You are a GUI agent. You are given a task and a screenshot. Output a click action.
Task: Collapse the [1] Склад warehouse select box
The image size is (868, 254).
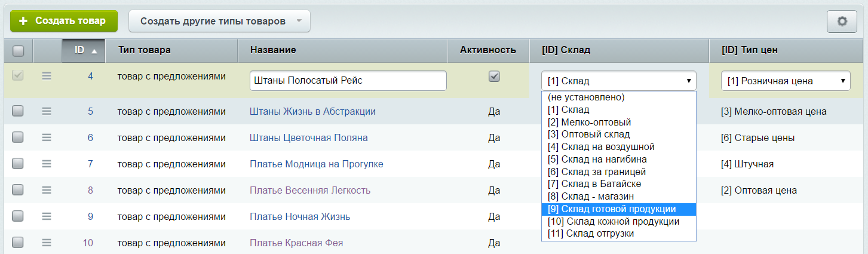(x=618, y=81)
